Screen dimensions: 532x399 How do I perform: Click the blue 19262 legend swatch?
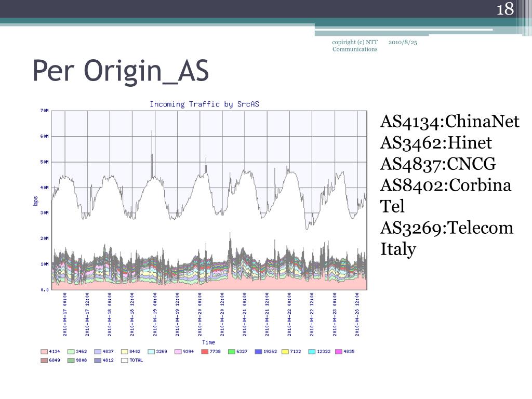258,352
